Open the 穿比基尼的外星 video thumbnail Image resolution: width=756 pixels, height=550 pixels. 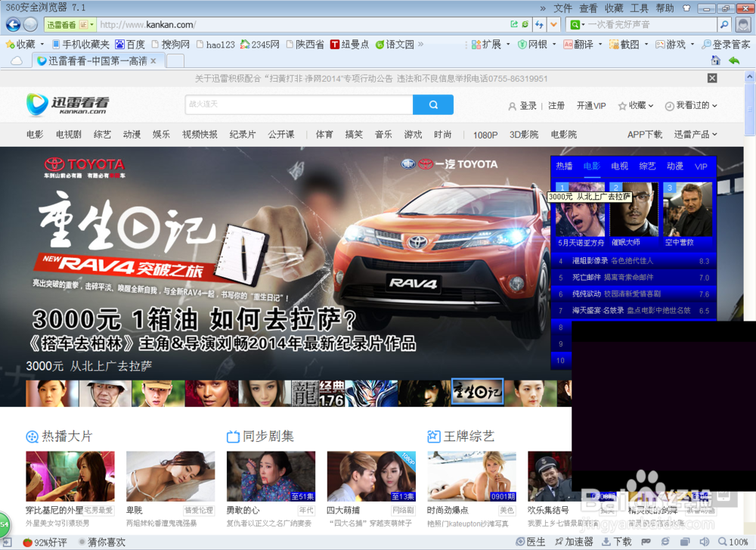click(x=70, y=476)
